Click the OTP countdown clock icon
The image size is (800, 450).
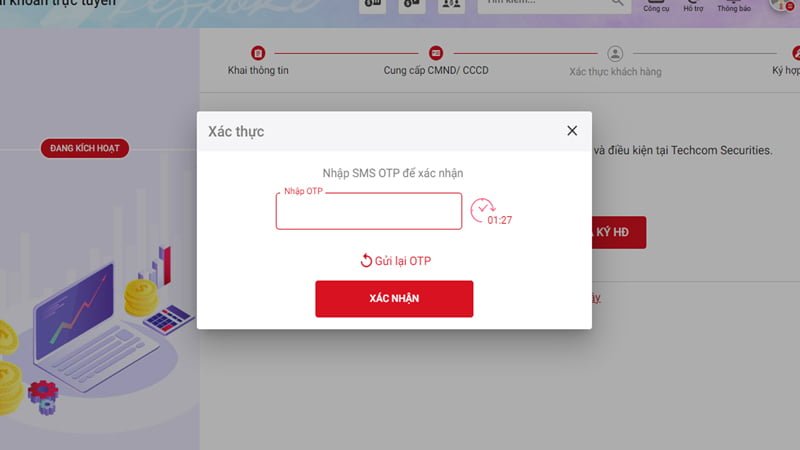pos(482,210)
